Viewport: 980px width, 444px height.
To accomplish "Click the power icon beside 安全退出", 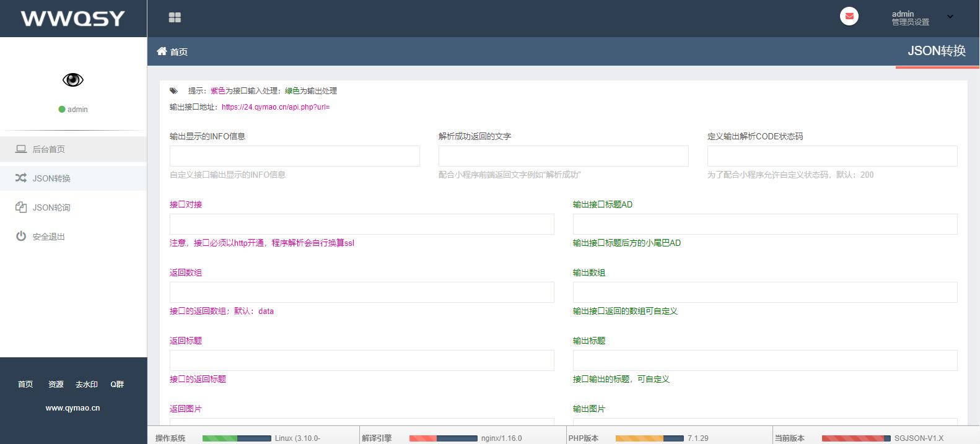I will click(21, 237).
